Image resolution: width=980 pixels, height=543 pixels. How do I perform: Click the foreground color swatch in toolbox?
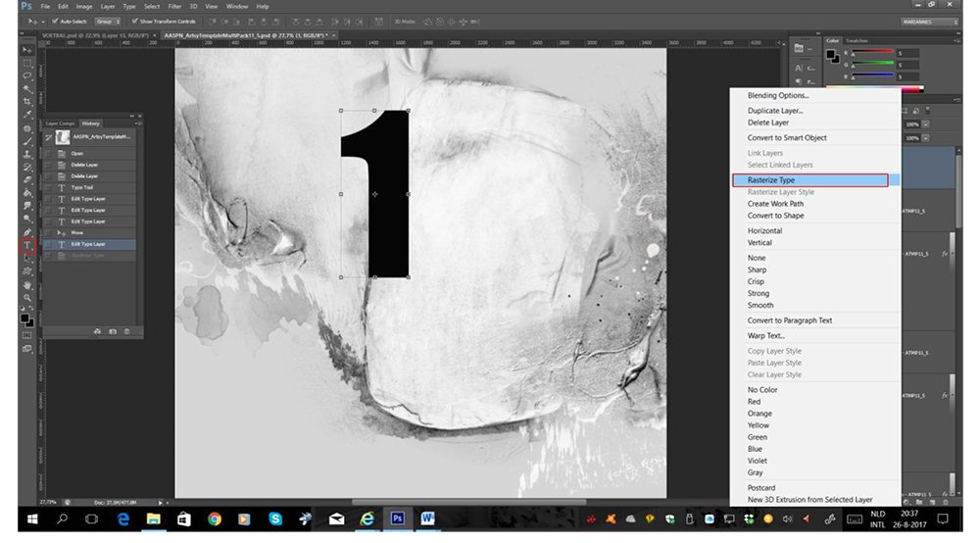tap(24, 319)
